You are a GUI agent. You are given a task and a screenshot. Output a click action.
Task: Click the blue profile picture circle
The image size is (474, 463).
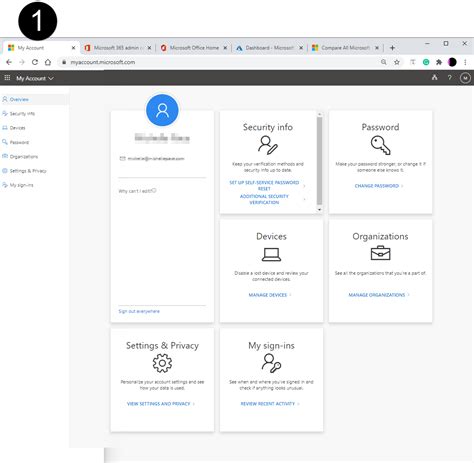pyautogui.click(x=162, y=110)
